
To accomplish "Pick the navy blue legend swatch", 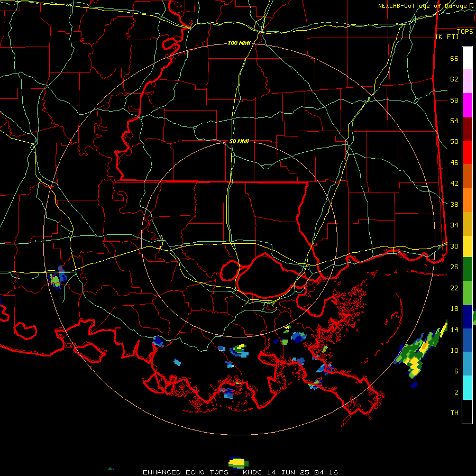I will (x=467, y=317).
